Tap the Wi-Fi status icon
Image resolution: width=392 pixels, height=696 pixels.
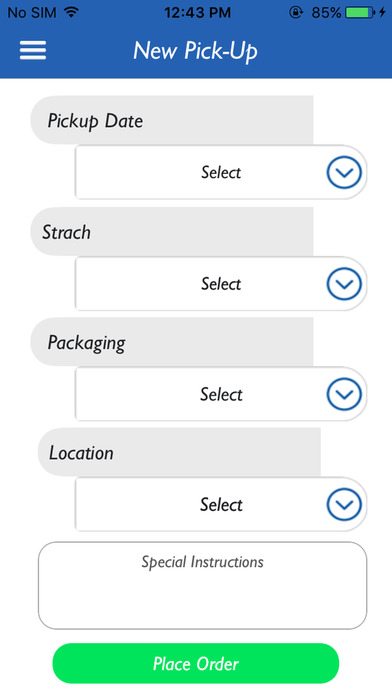point(71,12)
